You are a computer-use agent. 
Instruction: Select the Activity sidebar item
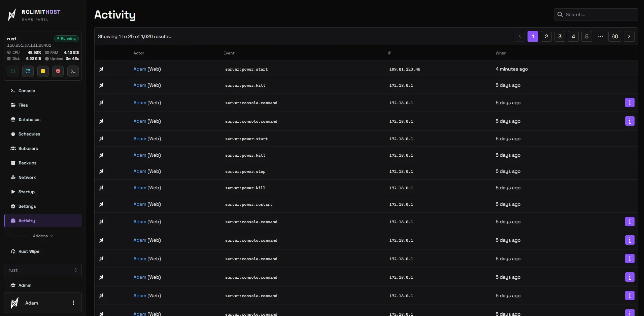(43, 221)
